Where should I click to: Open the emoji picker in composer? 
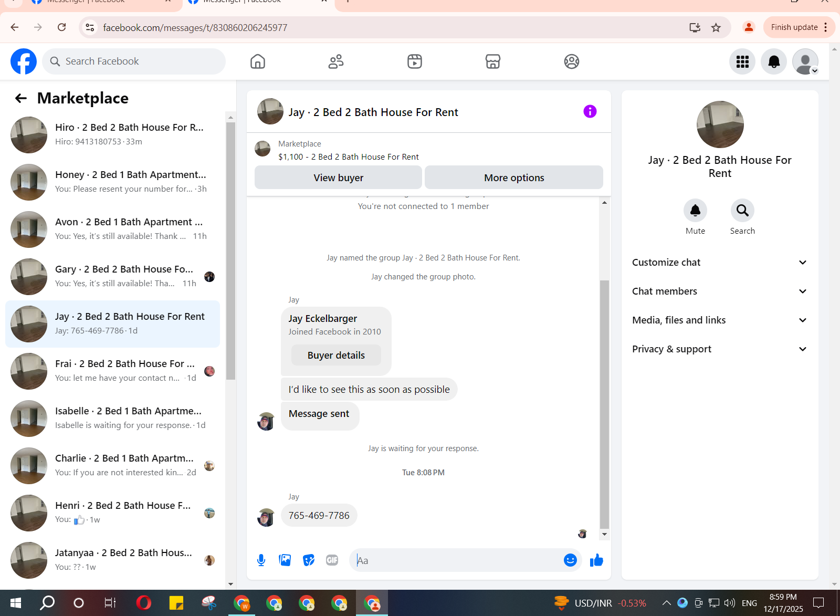pos(570,560)
